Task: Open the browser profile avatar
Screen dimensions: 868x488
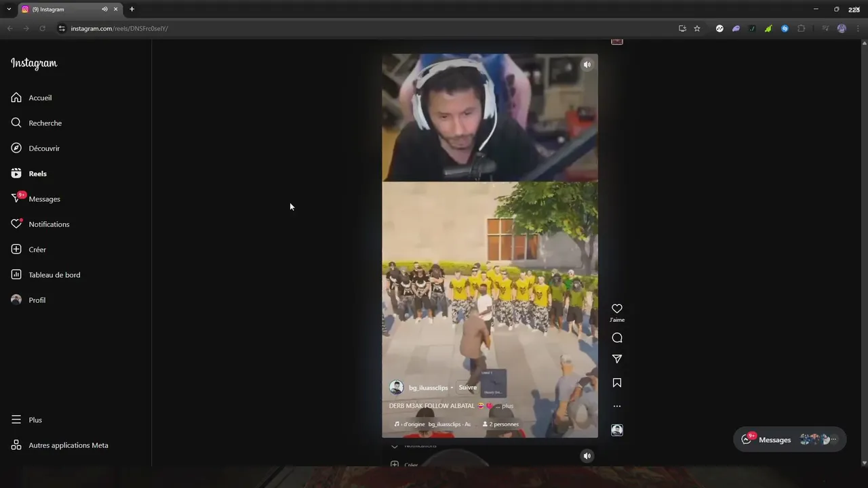Action: [x=842, y=28]
